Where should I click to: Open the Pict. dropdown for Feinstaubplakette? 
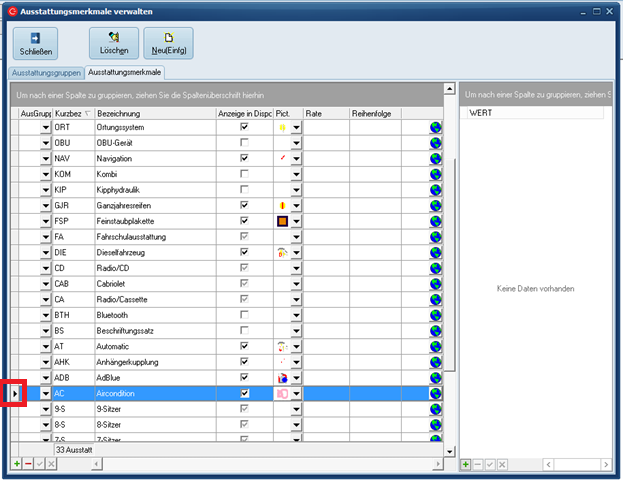coord(296,221)
